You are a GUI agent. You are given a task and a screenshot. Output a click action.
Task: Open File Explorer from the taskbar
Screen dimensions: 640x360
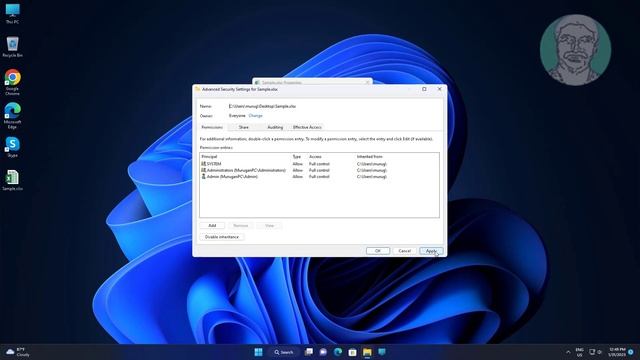[x=367, y=352]
